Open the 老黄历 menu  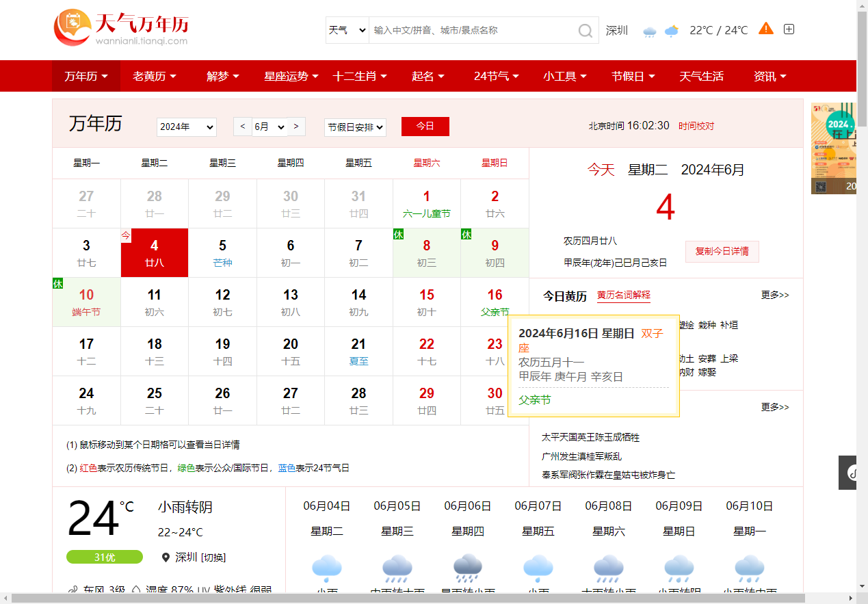click(154, 77)
